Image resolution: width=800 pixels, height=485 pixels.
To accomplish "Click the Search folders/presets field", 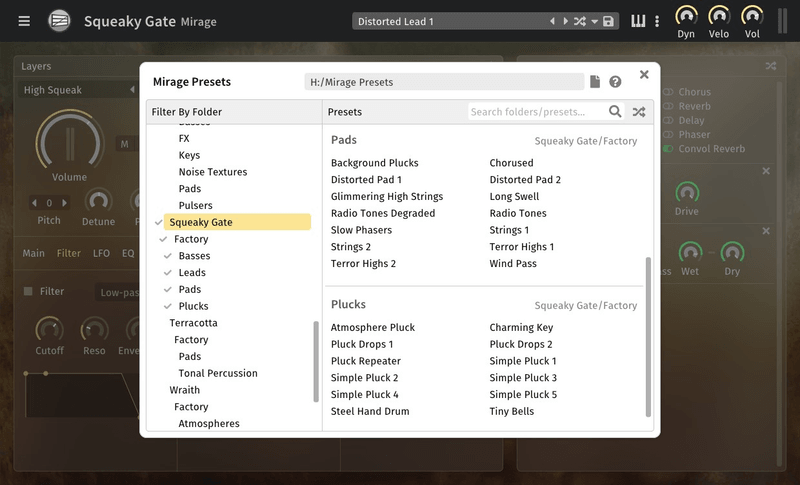I will click(536, 112).
